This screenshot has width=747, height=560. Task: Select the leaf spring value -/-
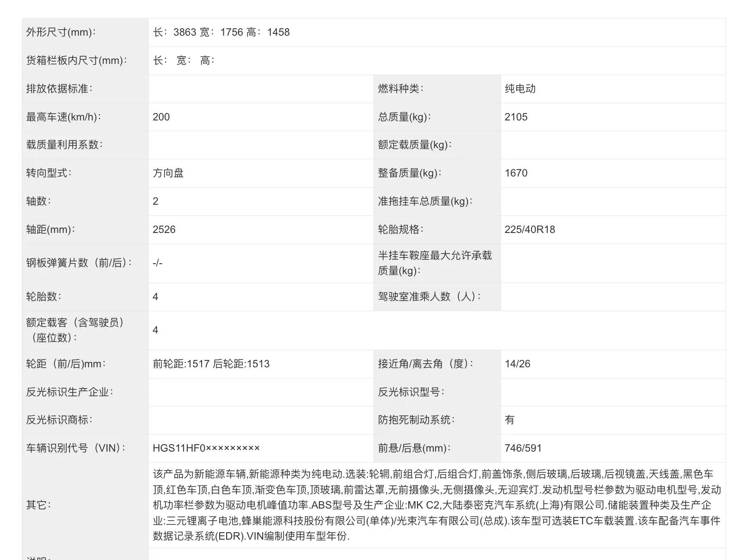point(158,263)
